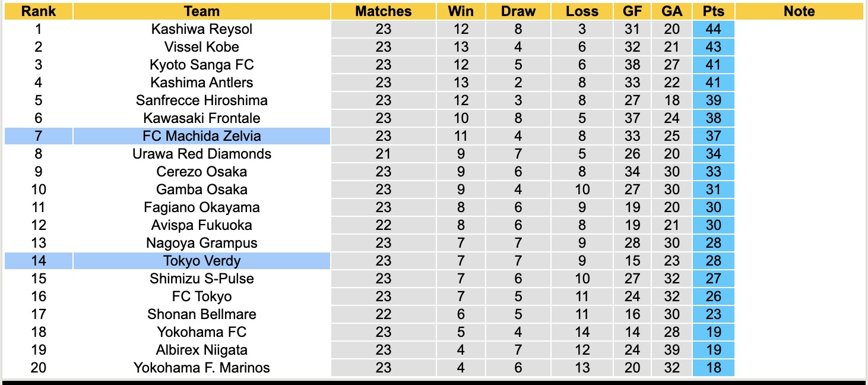Select the Sanfrecce Hiroshima team name
The image size is (868, 385).
pyautogui.click(x=202, y=100)
